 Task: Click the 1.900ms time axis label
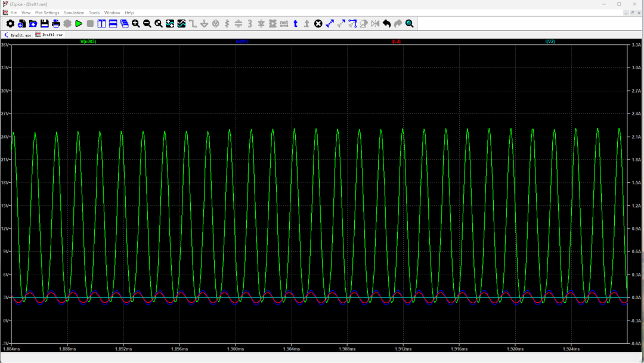(236, 349)
